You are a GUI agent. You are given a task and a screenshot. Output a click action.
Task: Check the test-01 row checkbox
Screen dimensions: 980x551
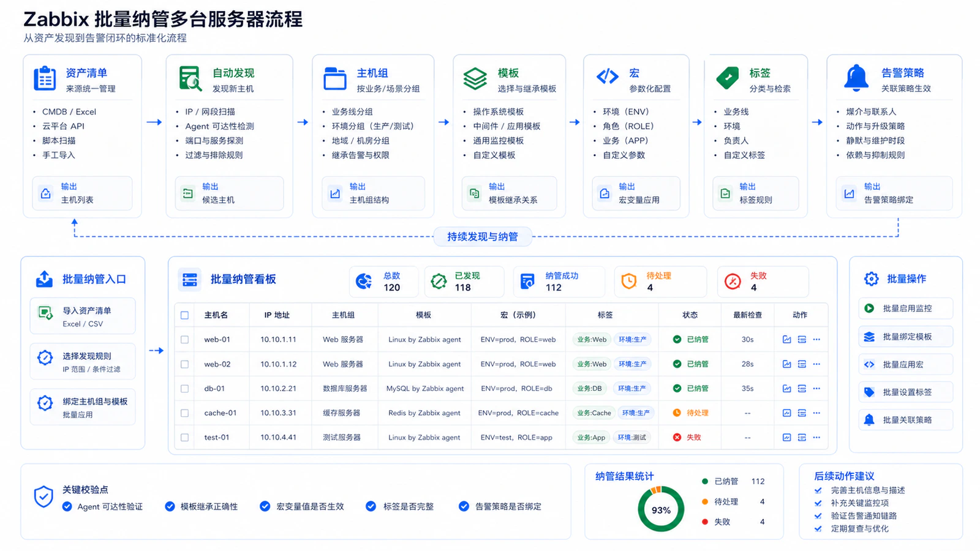[184, 437]
